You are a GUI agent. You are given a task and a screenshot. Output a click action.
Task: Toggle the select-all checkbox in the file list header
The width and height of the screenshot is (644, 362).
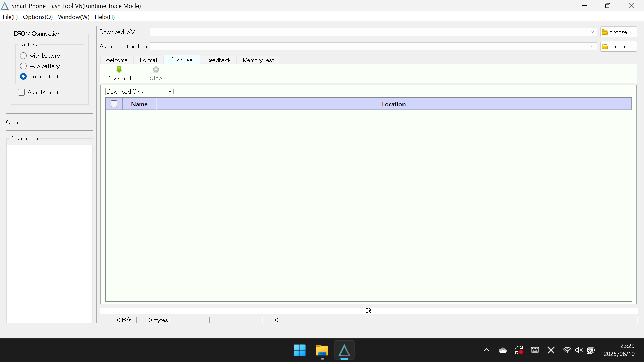coord(114,104)
